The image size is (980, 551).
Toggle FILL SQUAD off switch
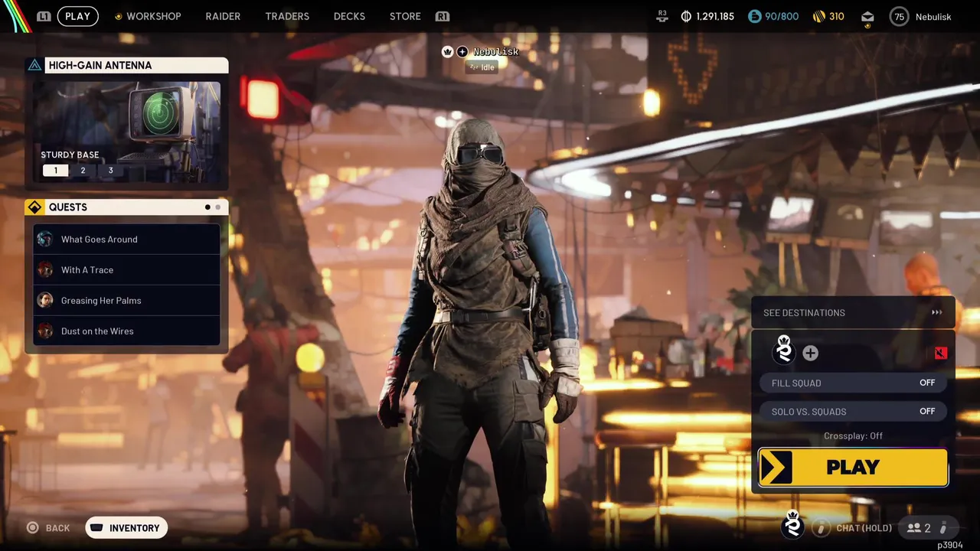tap(853, 383)
